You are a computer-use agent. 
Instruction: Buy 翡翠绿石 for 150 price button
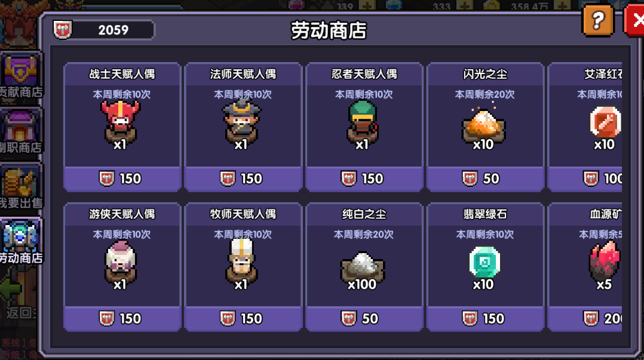point(486,319)
